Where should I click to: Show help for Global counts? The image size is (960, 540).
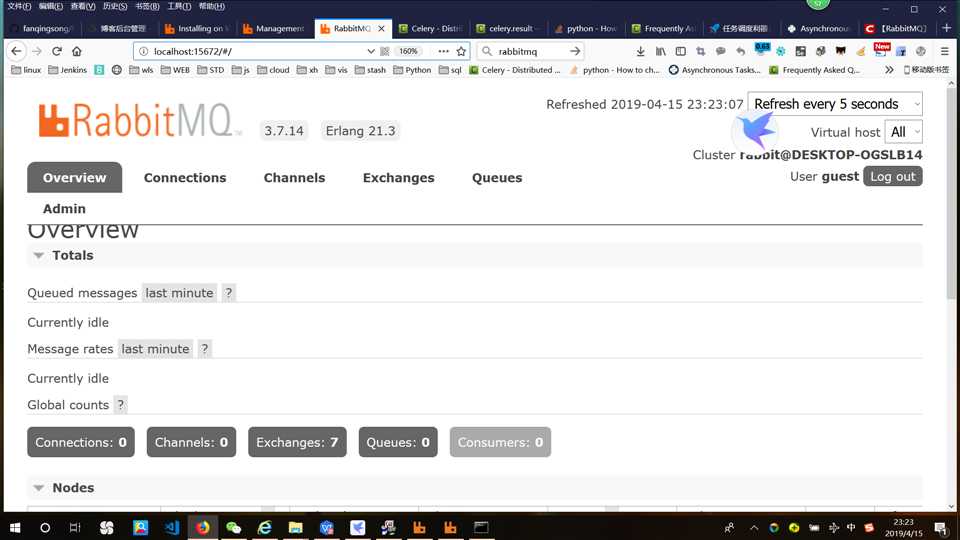[121, 405]
